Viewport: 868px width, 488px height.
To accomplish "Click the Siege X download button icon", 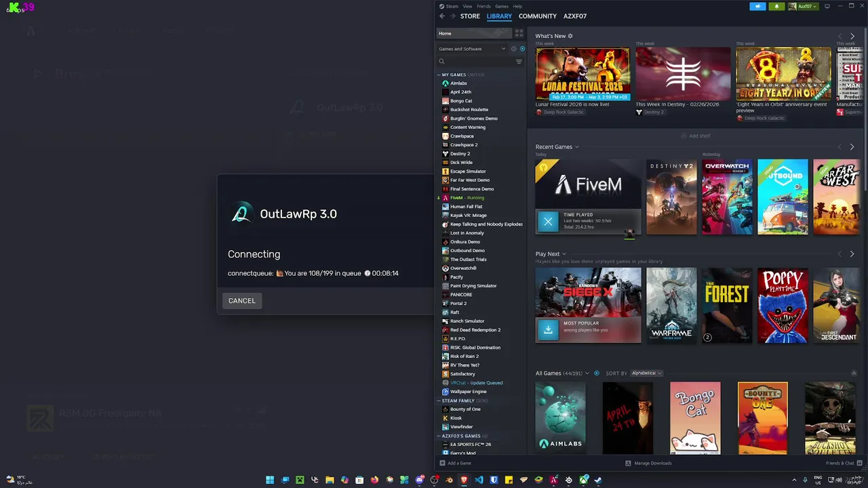I will (548, 329).
